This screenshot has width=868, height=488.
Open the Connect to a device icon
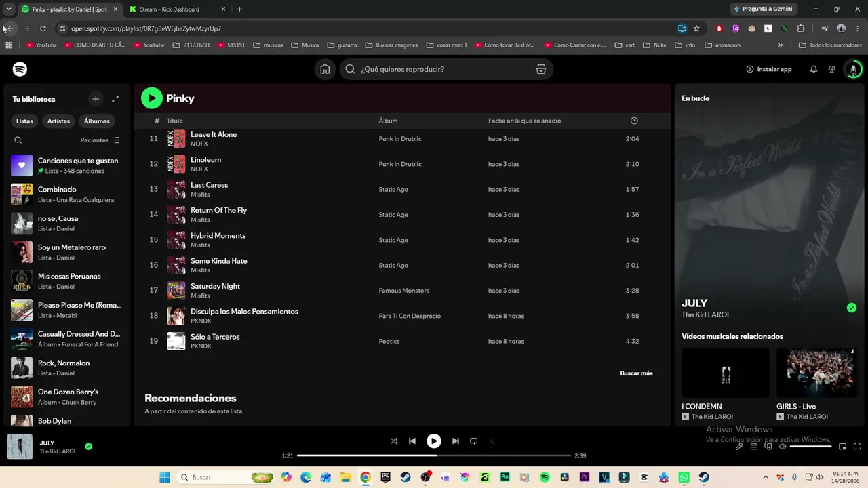click(x=768, y=447)
